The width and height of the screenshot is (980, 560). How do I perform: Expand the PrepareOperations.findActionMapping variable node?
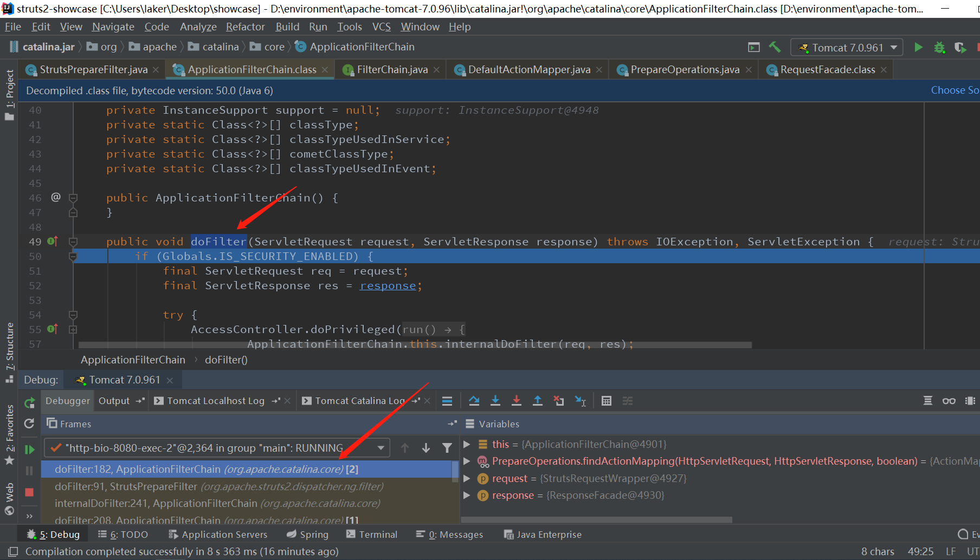tap(466, 461)
